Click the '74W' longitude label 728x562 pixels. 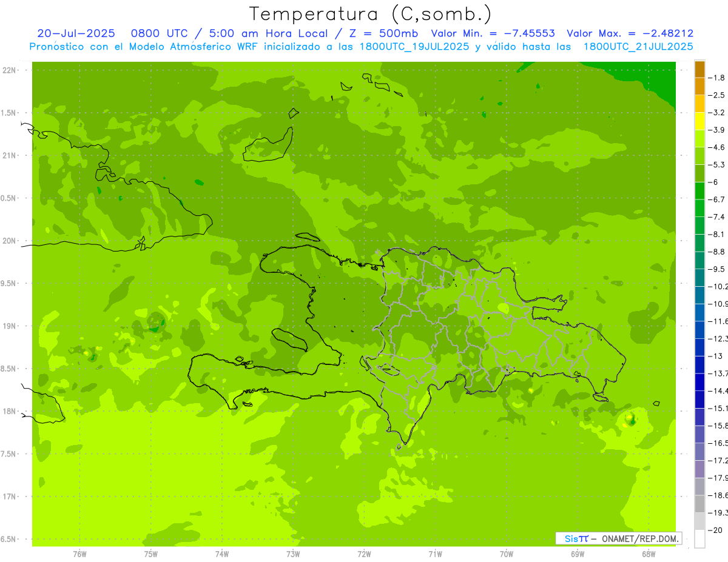coord(221,554)
